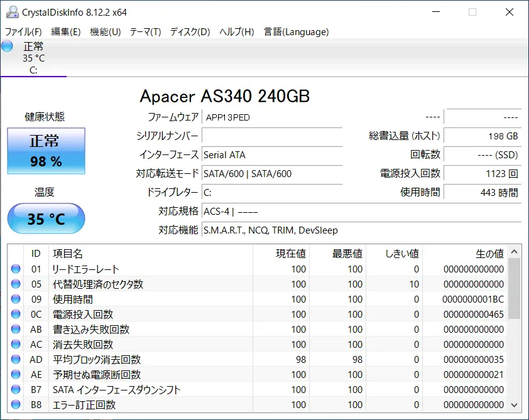
Task: Click status orb for ID B8 エラー訂正回数
Action: [x=16, y=404]
